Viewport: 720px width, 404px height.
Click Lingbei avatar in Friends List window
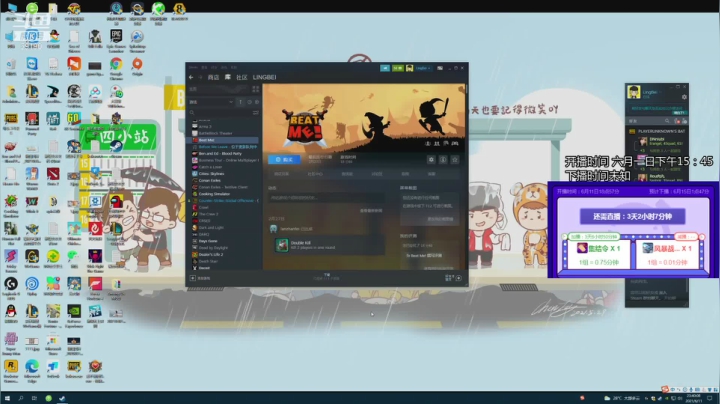(x=634, y=92)
